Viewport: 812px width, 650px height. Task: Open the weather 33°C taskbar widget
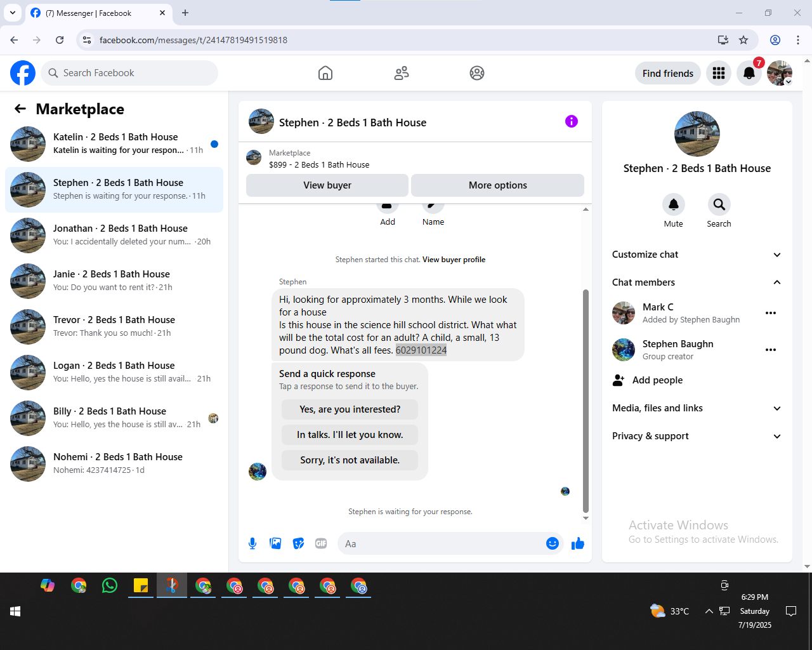[x=669, y=611]
